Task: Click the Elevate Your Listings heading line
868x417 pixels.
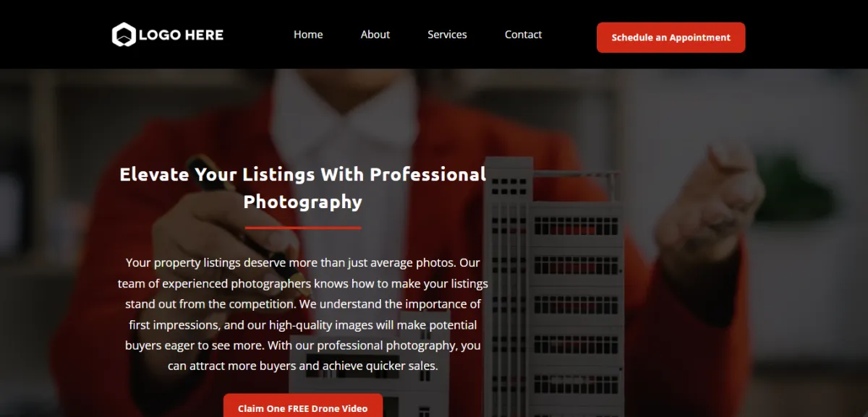Action: coord(302,174)
